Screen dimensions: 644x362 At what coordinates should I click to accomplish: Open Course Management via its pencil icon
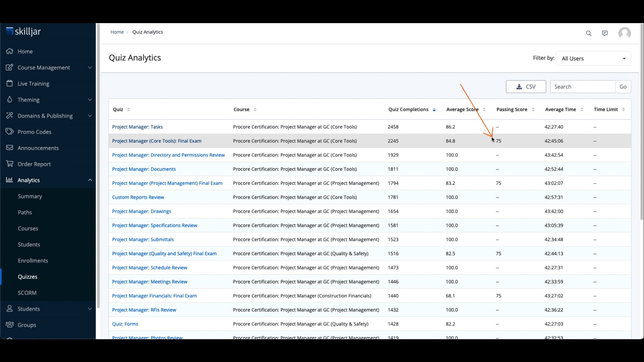click(10, 67)
